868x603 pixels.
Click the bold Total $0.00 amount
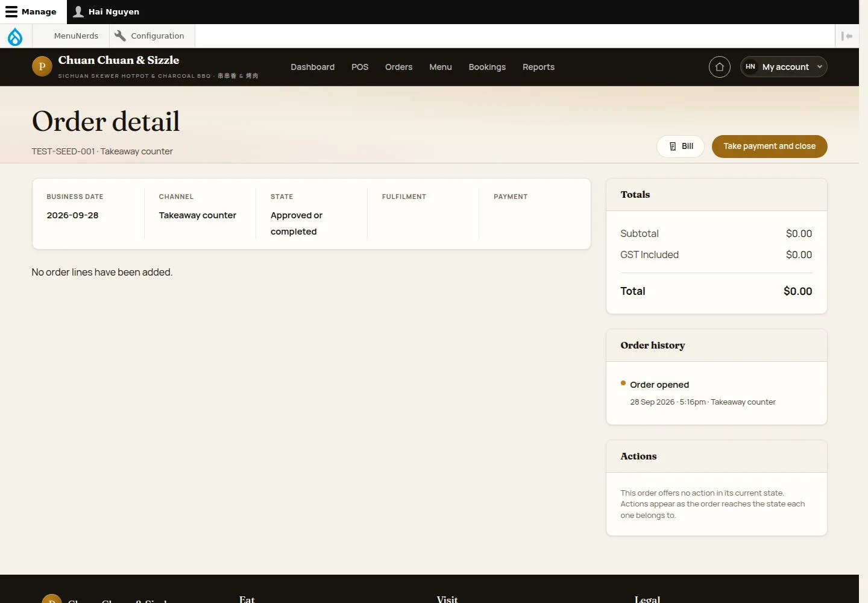[797, 291]
